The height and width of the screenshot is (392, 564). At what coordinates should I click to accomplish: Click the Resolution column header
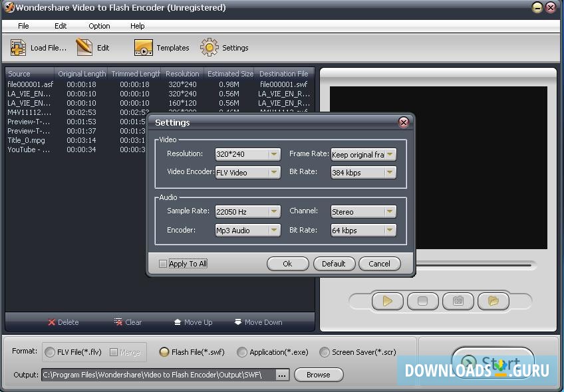[182, 74]
